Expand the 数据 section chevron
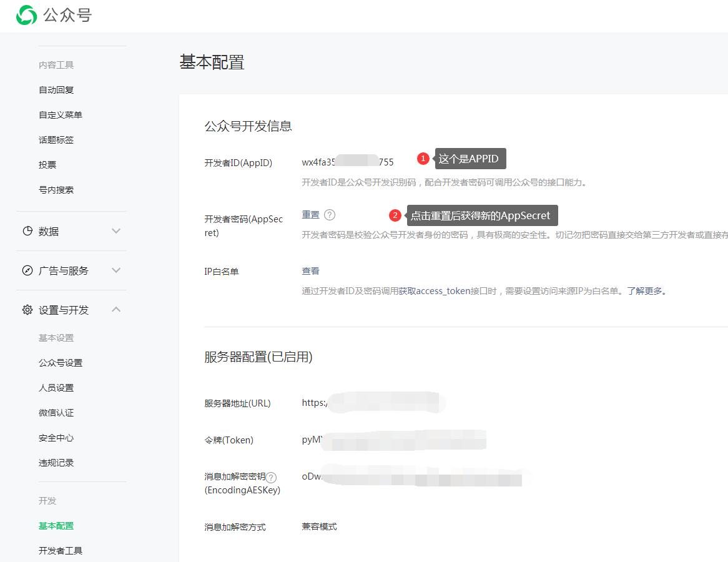 click(116, 231)
